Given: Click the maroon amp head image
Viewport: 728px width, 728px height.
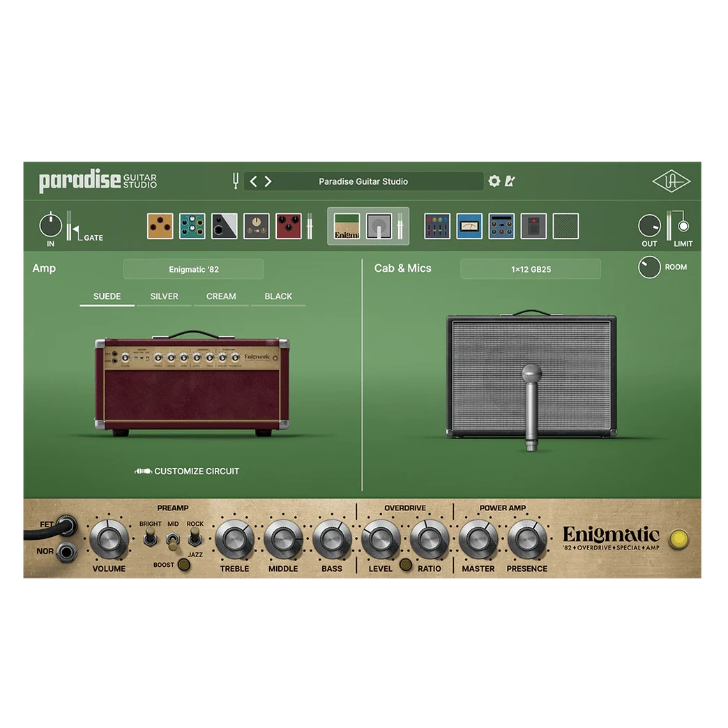Looking at the screenshot, I should tap(192, 384).
